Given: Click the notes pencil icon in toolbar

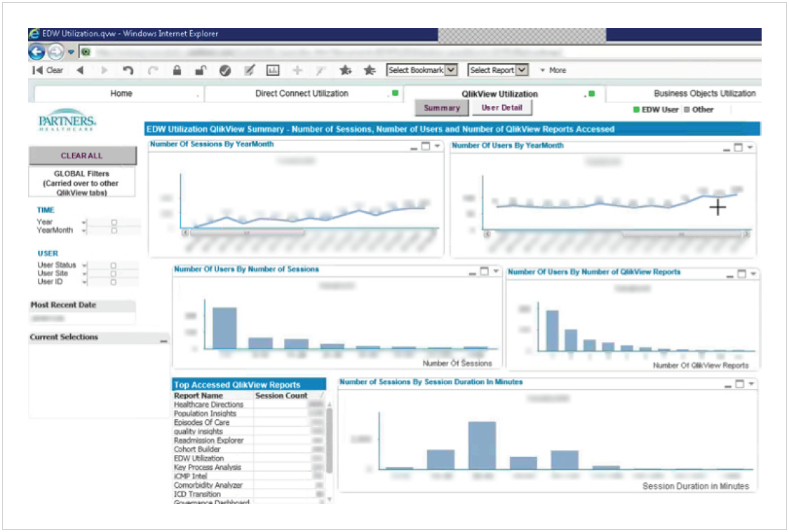Looking at the screenshot, I should point(249,70).
